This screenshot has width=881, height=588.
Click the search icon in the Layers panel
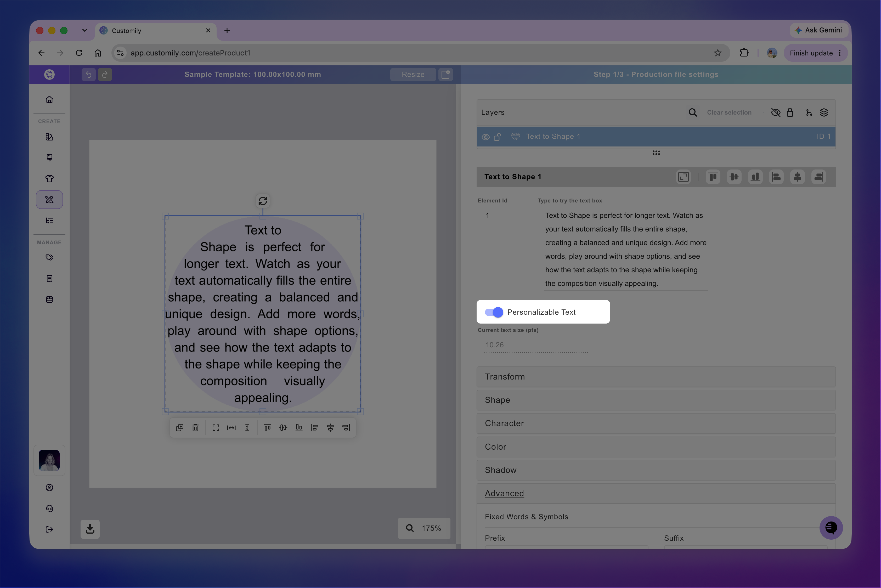693,112
